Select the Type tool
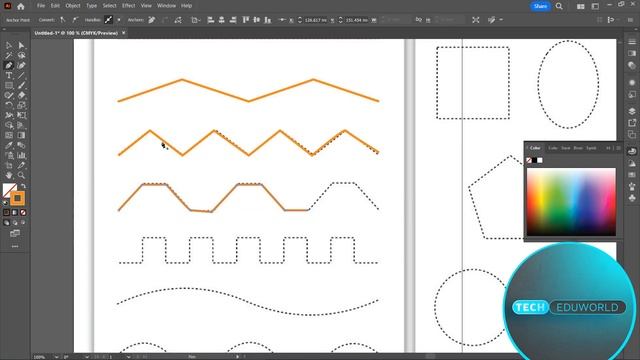This screenshot has height=360, width=640. coord(9,76)
